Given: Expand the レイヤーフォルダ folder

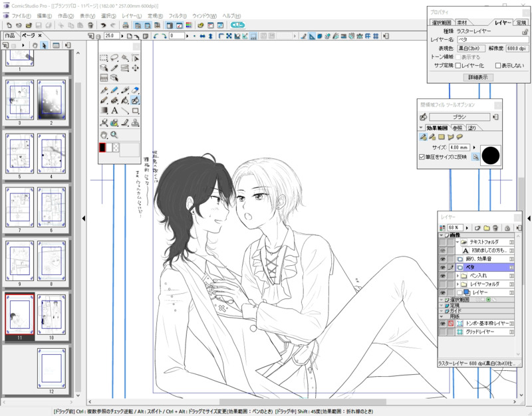Looking at the screenshot, I should (x=458, y=284).
